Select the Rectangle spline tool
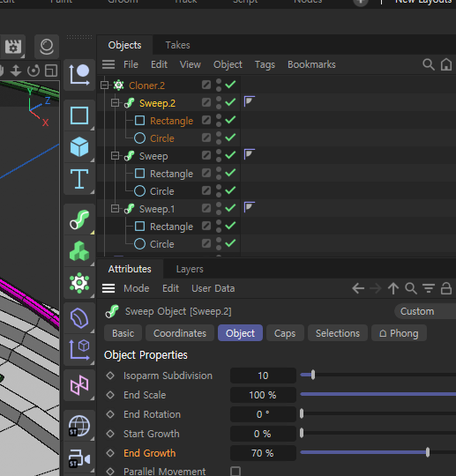Screen dimensions: 456x476 79,115
